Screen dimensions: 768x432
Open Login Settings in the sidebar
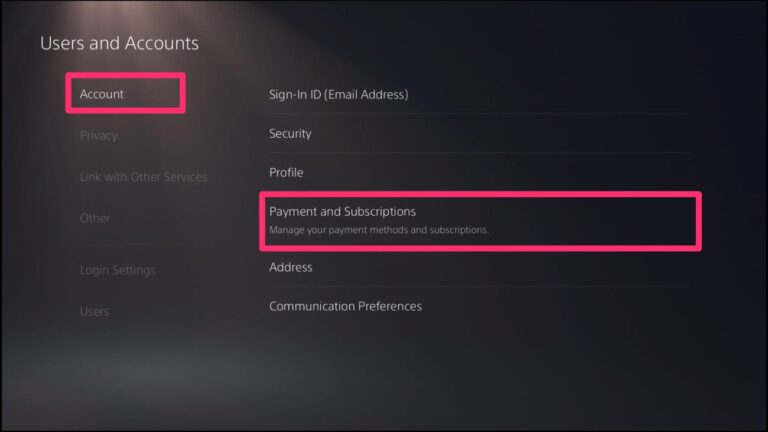tap(117, 270)
